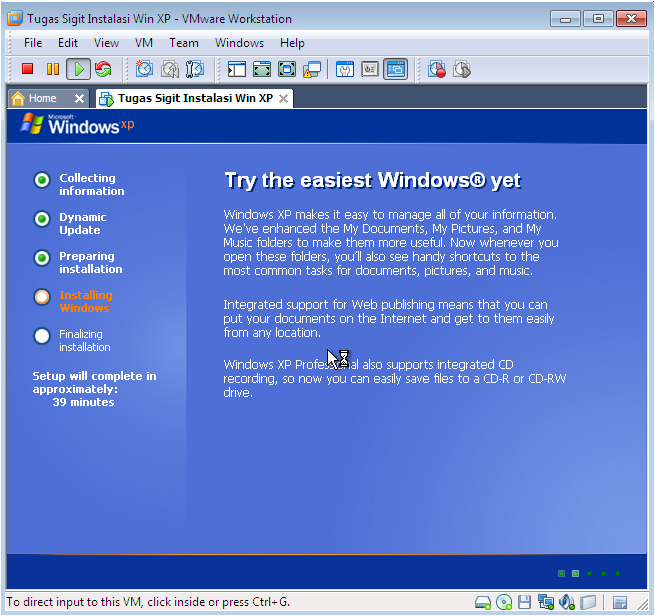Image resolution: width=655 pixels, height=616 pixels.
Task: Click the window resize grip corner
Action: coord(642,604)
